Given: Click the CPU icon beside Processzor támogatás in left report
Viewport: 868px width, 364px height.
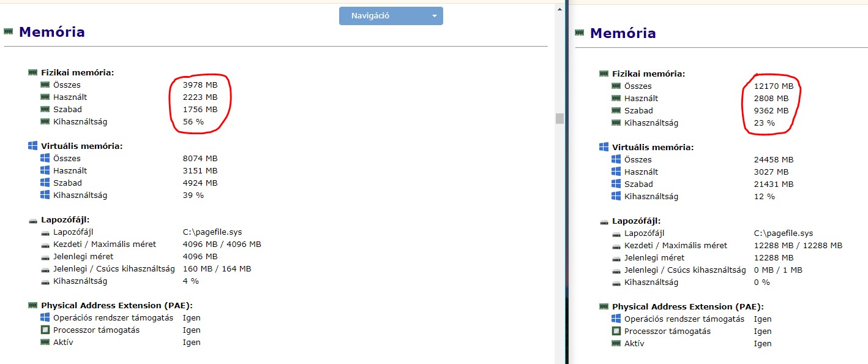Looking at the screenshot, I should [x=45, y=330].
